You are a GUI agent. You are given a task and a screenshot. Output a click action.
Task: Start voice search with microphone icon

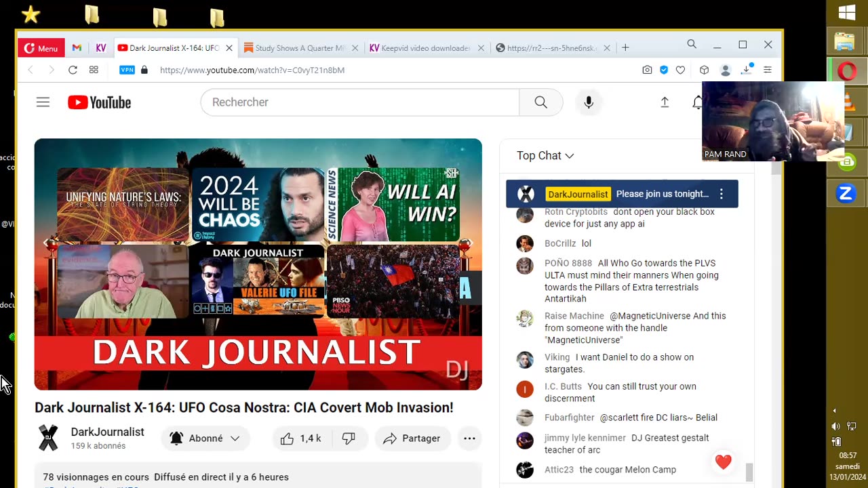click(x=589, y=102)
